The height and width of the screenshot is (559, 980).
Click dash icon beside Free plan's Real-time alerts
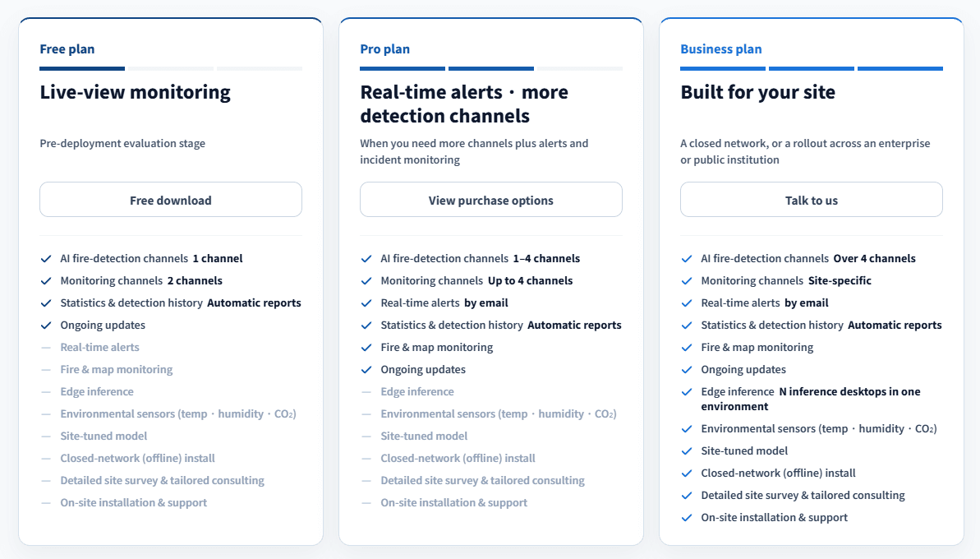pyautogui.click(x=46, y=348)
